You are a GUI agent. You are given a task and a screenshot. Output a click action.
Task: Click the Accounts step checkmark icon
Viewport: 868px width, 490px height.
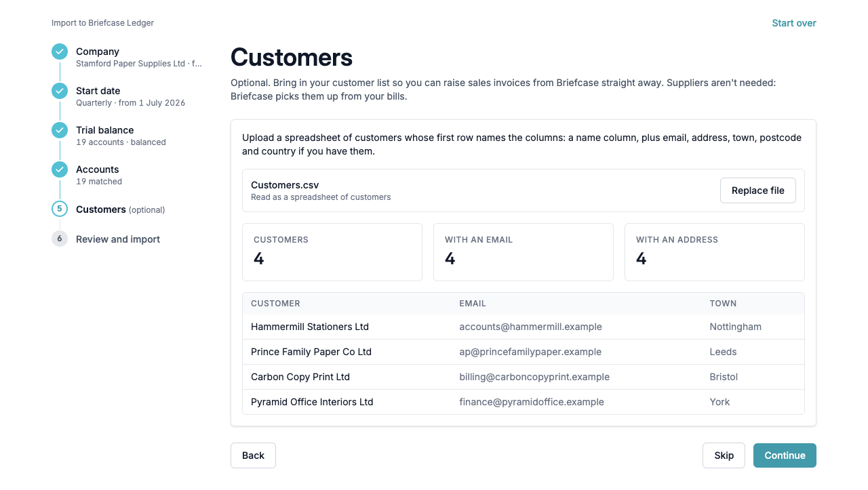click(x=60, y=169)
